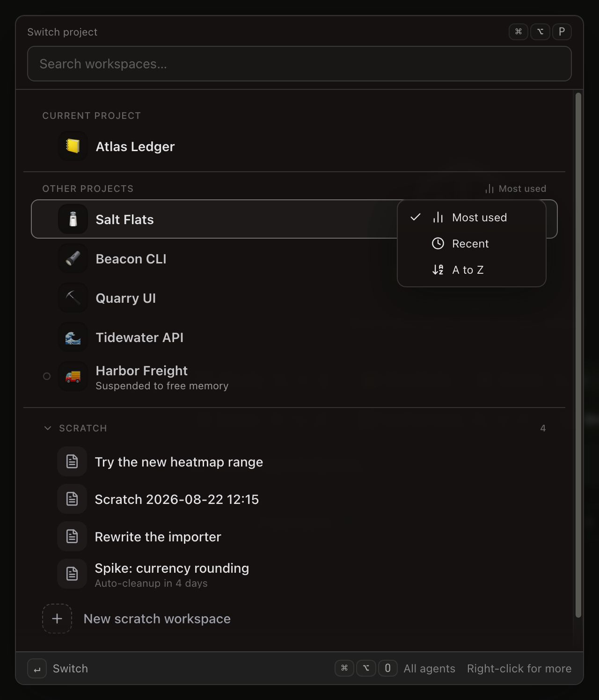Click Auto-cleanup in 4 days text

click(x=151, y=583)
